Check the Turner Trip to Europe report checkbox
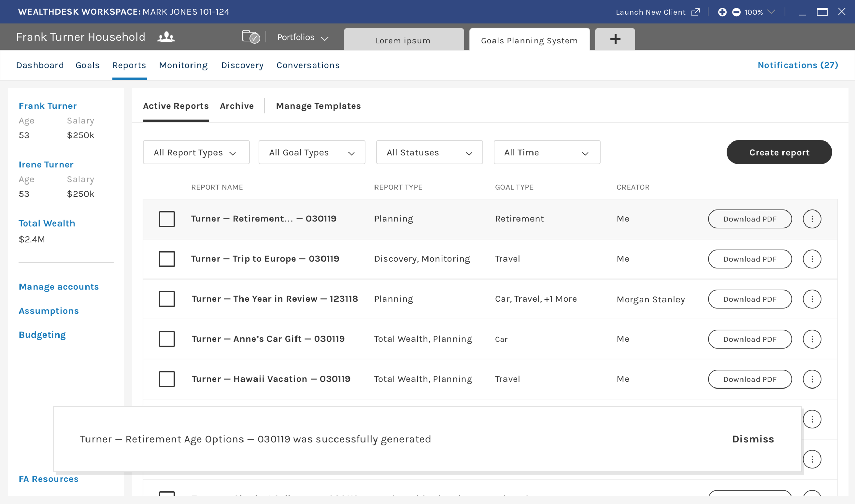855x504 pixels. 167,259
